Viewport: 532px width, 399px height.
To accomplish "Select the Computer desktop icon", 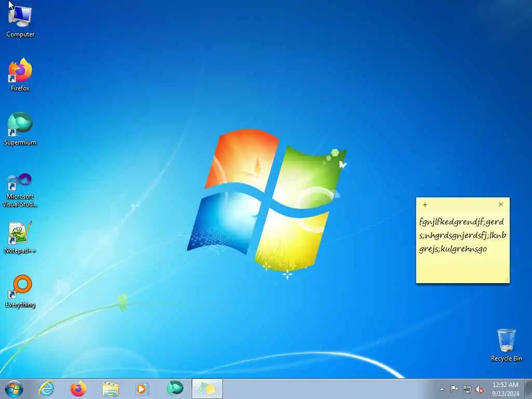I will [x=20, y=22].
